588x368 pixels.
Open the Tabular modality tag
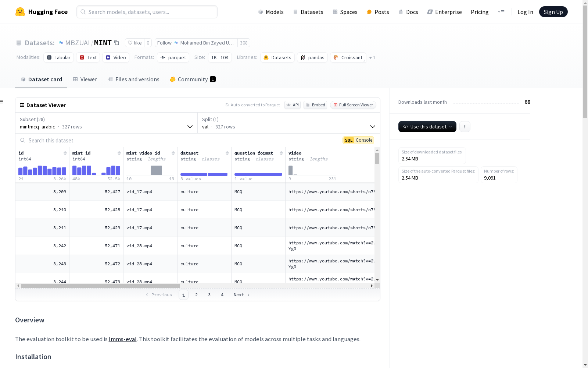[59, 57]
